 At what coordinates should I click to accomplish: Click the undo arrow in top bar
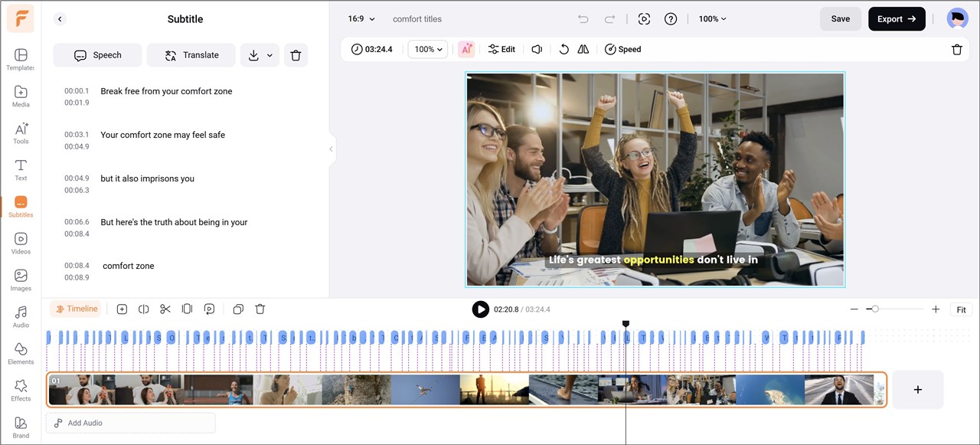click(583, 19)
